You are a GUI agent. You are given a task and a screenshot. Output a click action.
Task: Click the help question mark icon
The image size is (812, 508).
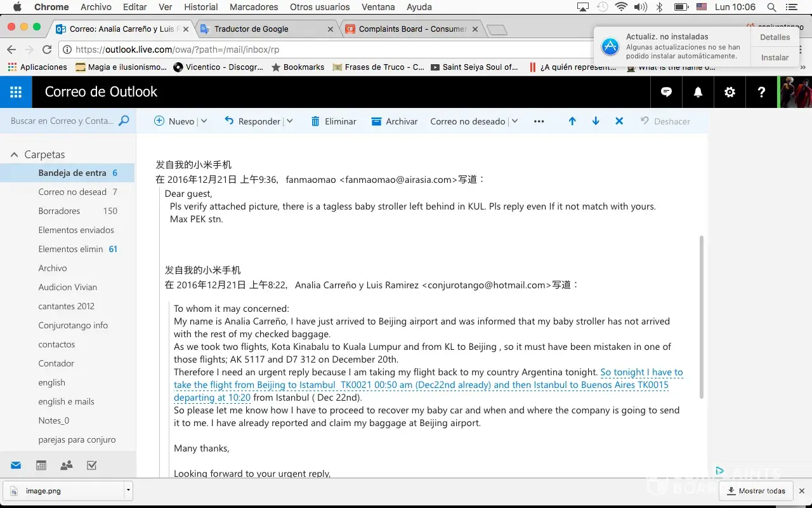[761, 92]
